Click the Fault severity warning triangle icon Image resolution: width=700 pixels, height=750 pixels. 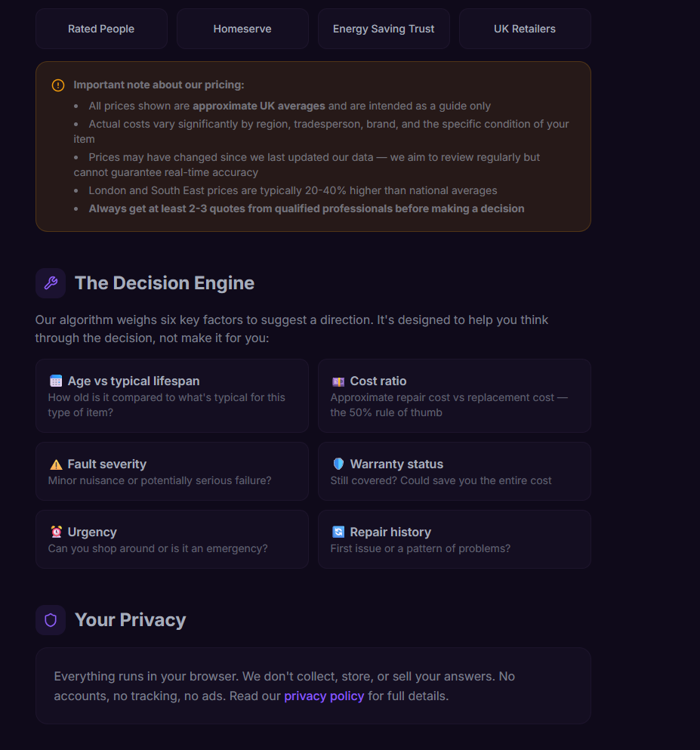click(56, 465)
